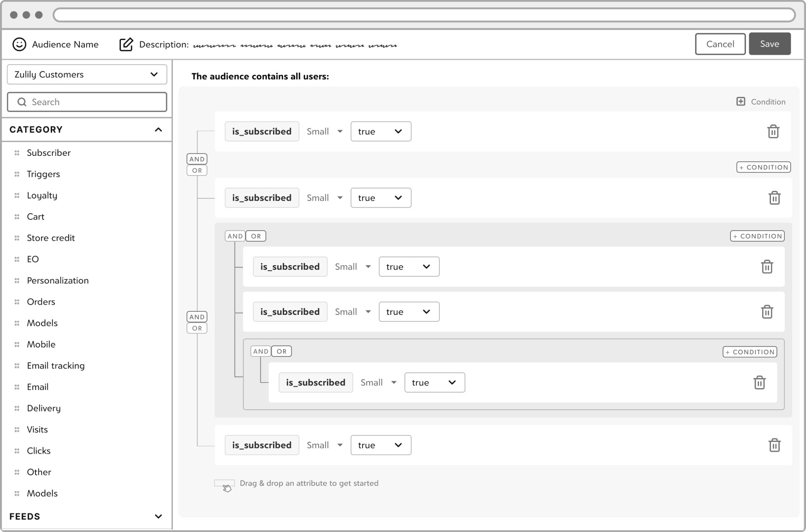Collapse the CATEGORY section chevron
This screenshot has width=806, height=532.
coord(158,130)
